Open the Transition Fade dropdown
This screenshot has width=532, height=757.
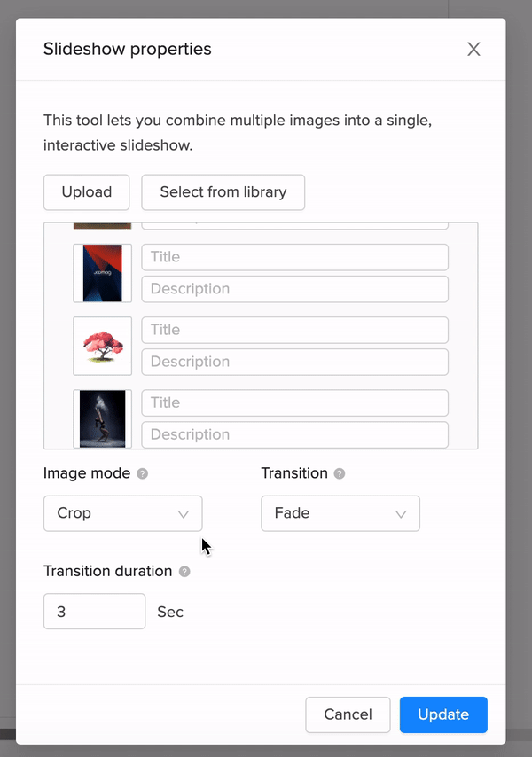pyautogui.click(x=340, y=513)
